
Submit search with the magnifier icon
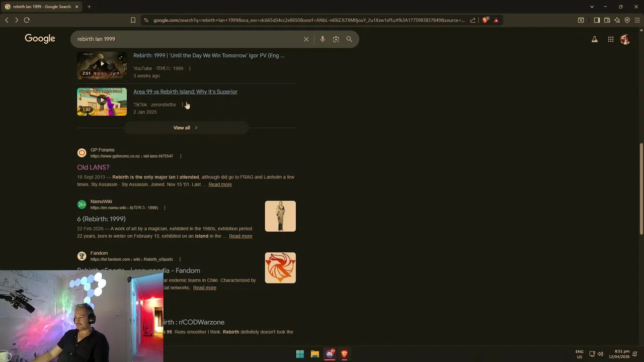click(x=349, y=39)
